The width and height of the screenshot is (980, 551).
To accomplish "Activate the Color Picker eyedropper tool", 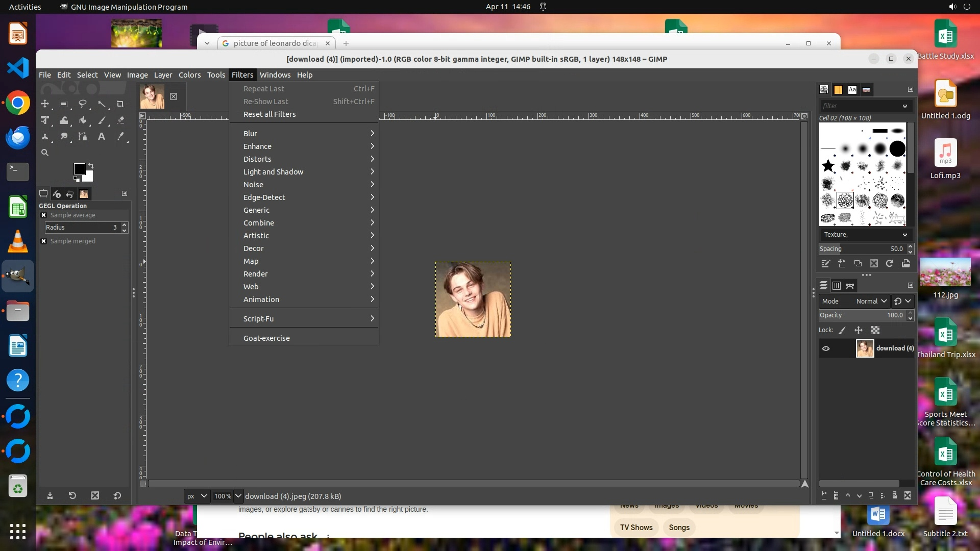I will (x=120, y=137).
